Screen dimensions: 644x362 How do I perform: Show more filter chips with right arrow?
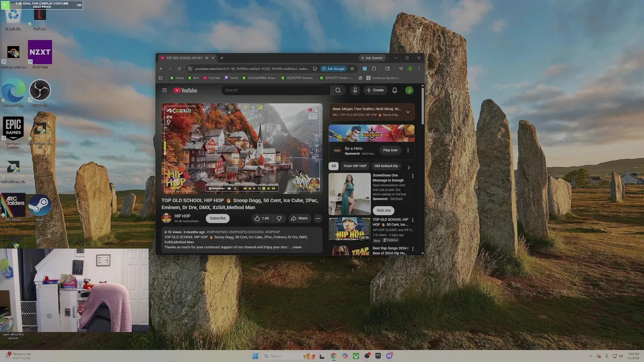409,167
